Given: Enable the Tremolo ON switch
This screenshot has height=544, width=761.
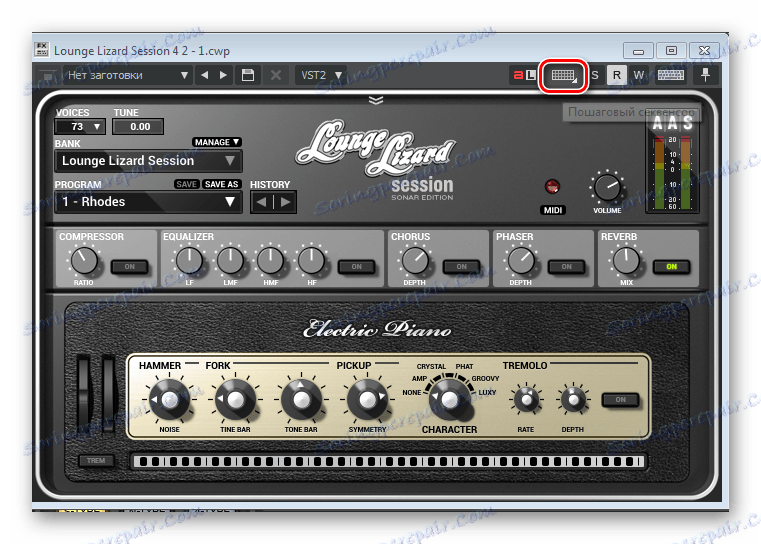Looking at the screenshot, I should point(620,399).
